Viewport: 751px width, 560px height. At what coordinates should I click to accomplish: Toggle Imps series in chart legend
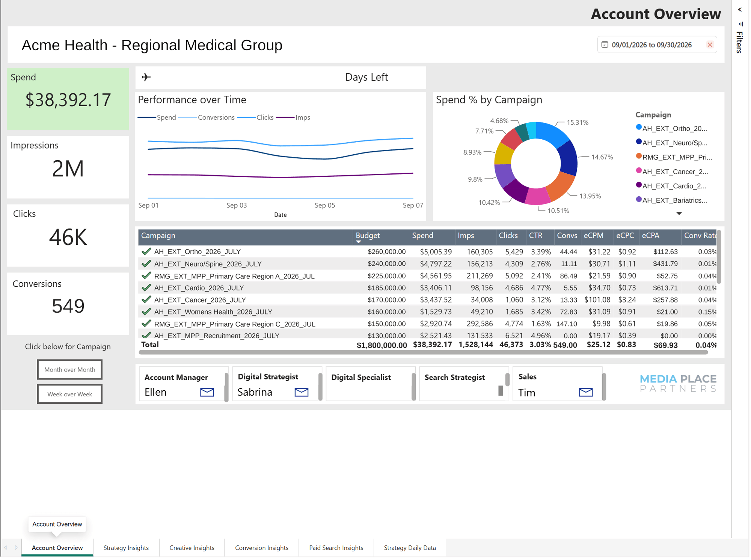pos(293,117)
